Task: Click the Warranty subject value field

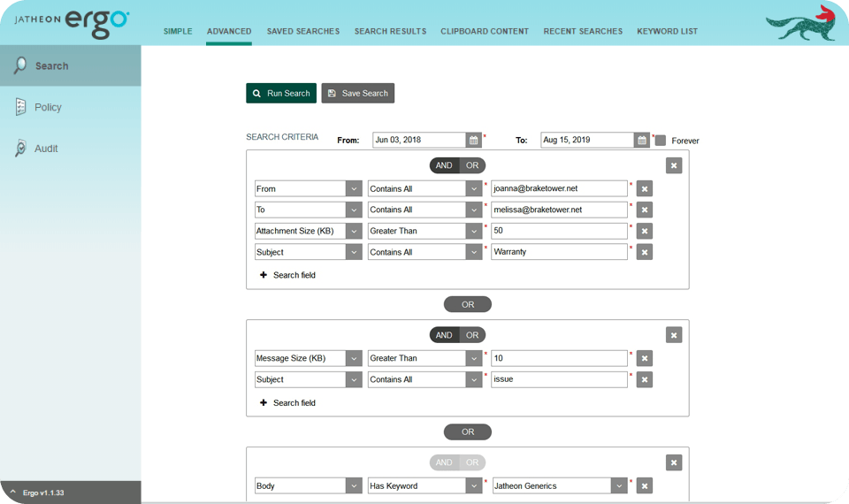Action: click(x=559, y=252)
